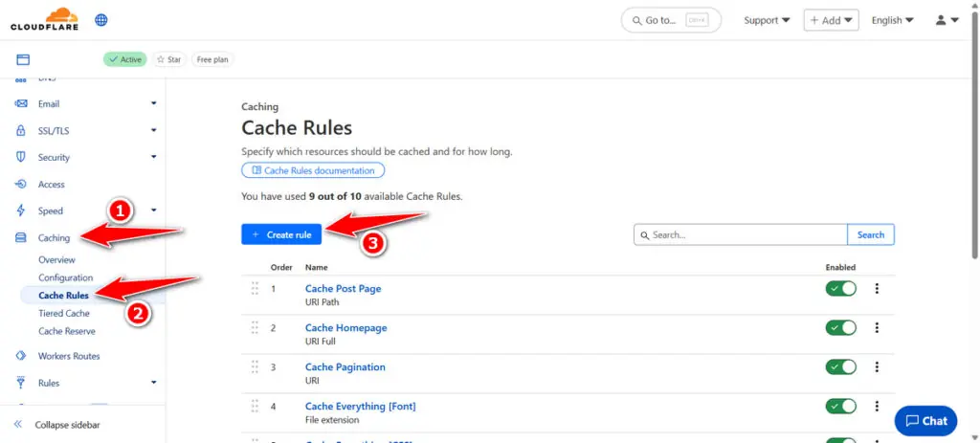980x443 pixels.
Task: Click the Collapse sidebar arrows icon
Action: pyautogui.click(x=17, y=425)
